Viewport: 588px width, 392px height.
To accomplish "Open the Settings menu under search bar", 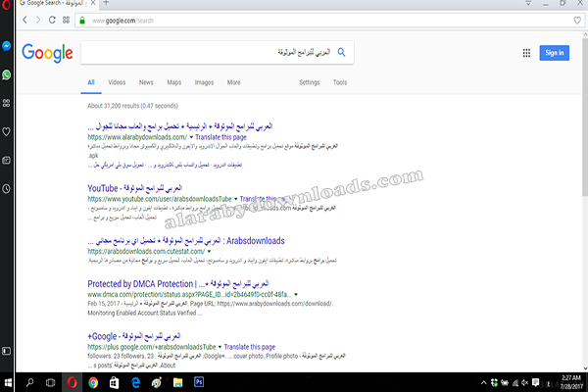I will pos(310,82).
